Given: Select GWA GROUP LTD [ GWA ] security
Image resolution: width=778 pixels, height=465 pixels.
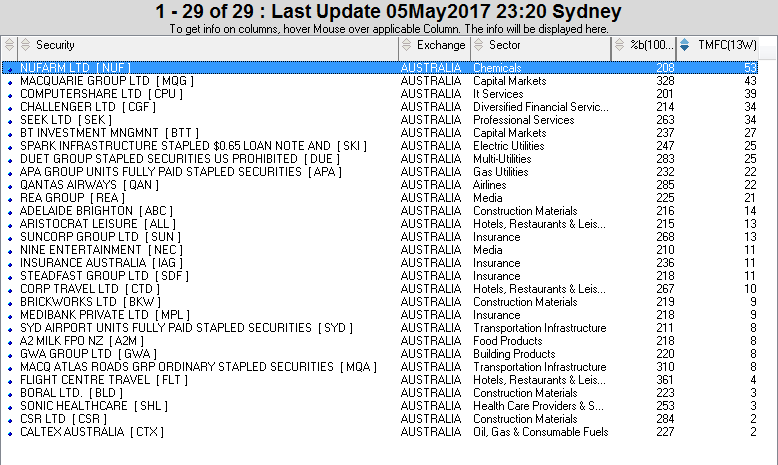Looking at the screenshot, I should coord(88,353).
